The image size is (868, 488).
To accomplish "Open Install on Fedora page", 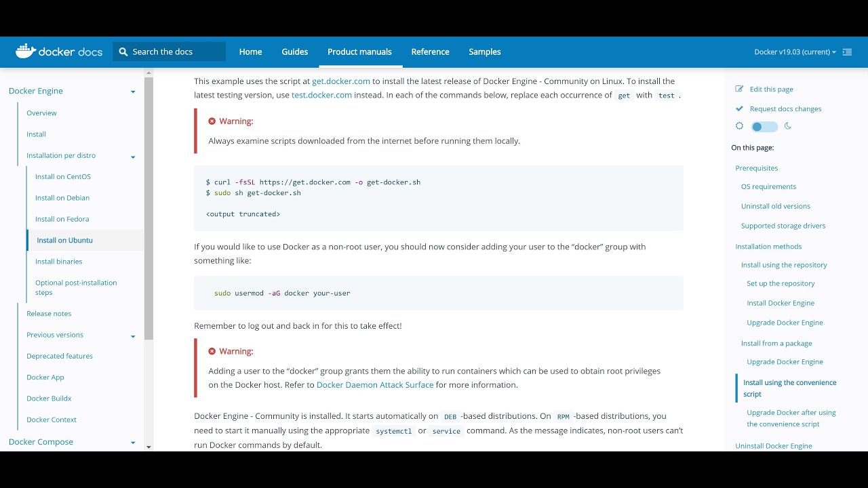I will click(x=62, y=219).
